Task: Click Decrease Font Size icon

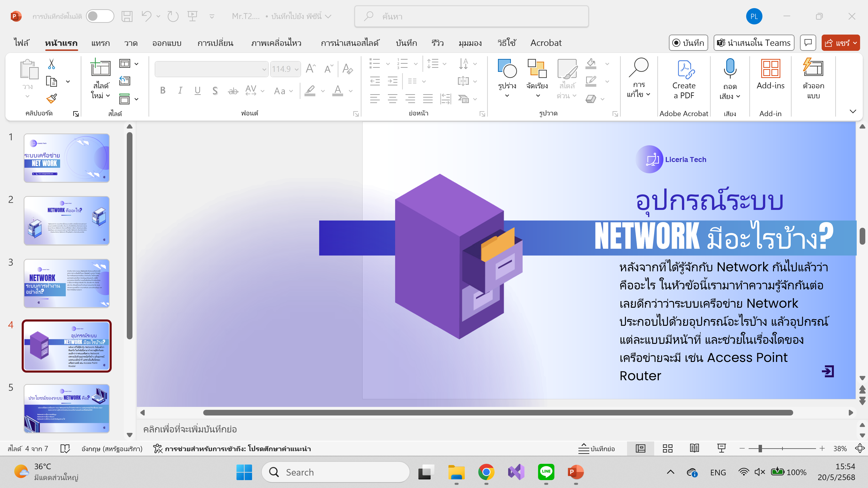Action: pos(328,69)
